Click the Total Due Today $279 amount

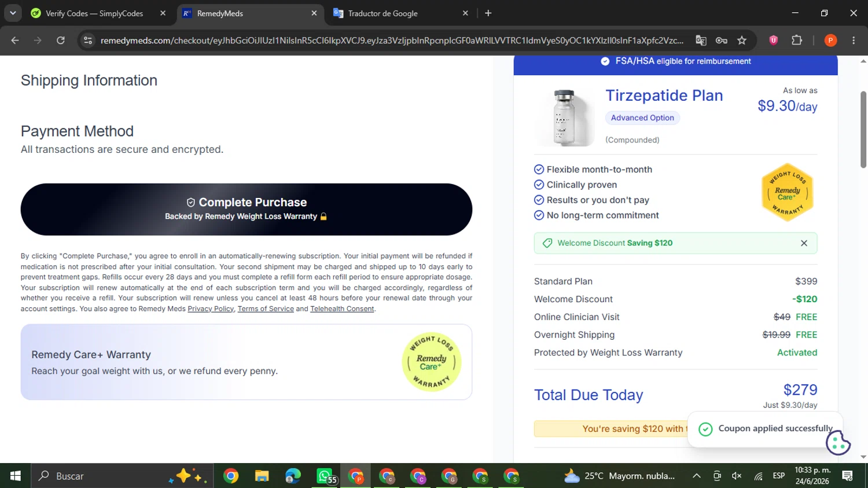(800, 390)
